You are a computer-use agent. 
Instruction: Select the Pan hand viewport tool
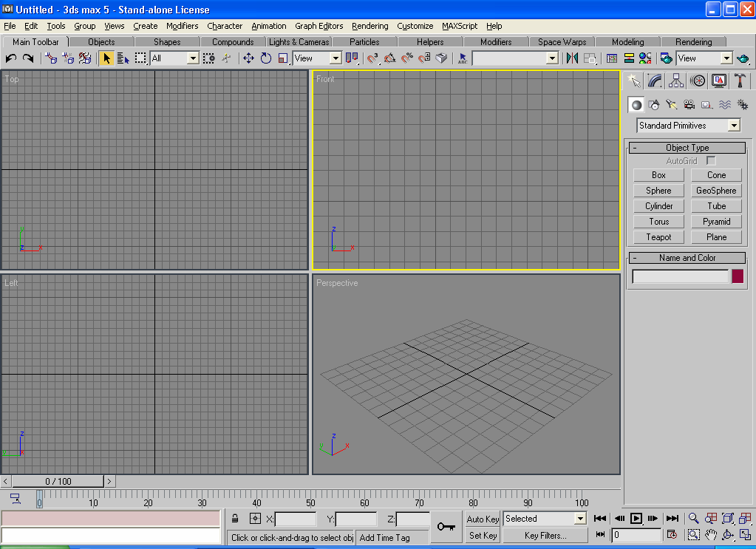point(711,534)
